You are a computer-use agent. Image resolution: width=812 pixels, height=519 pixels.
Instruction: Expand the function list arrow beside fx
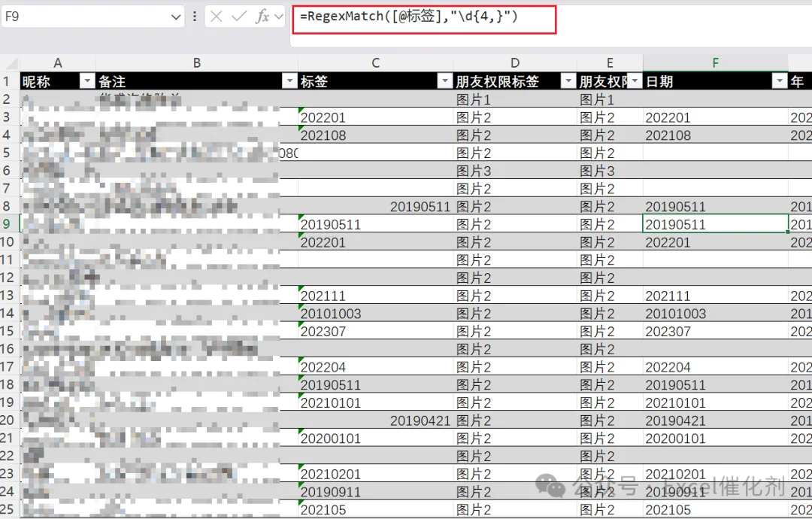pyautogui.click(x=279, y=17)
